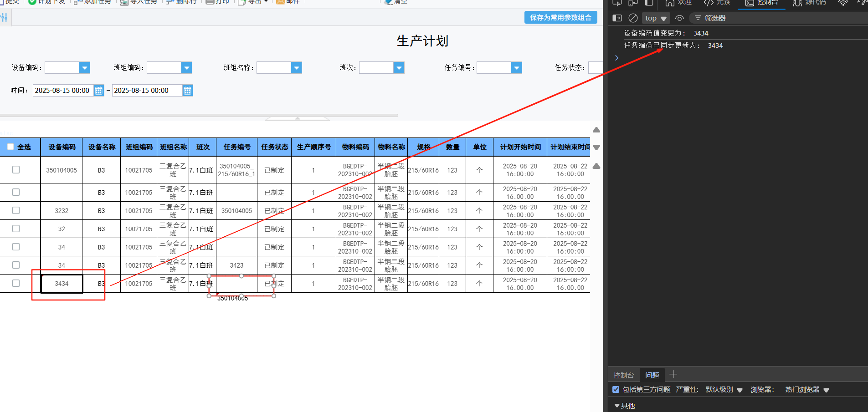Check the row checkbox for device 350104005

tap(16, 170)
